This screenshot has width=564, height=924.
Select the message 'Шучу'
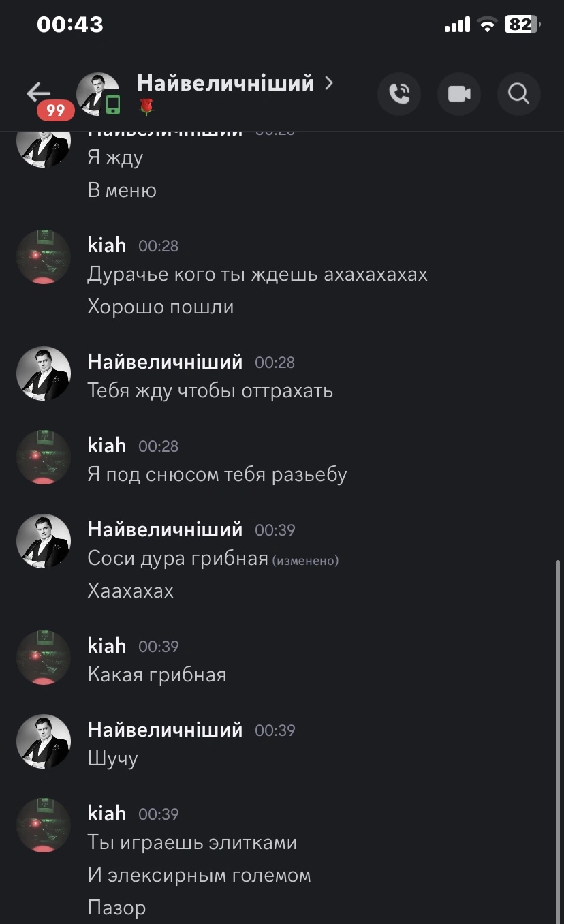coord(113,758)
